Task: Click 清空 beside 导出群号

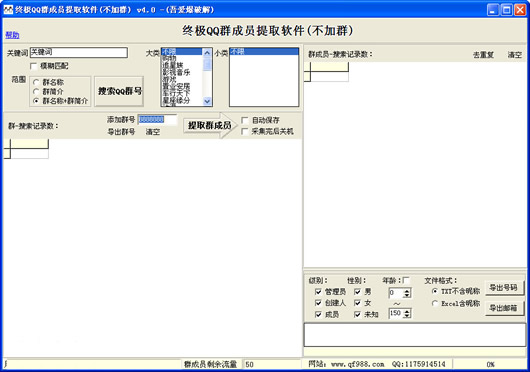Action: (152, 132)
